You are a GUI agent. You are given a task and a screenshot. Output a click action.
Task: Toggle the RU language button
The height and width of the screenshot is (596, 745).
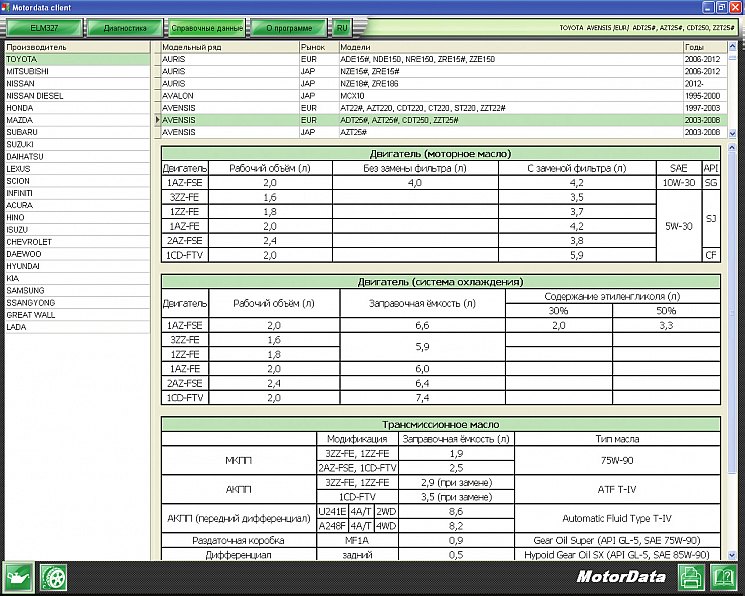(x=342, y=28)
